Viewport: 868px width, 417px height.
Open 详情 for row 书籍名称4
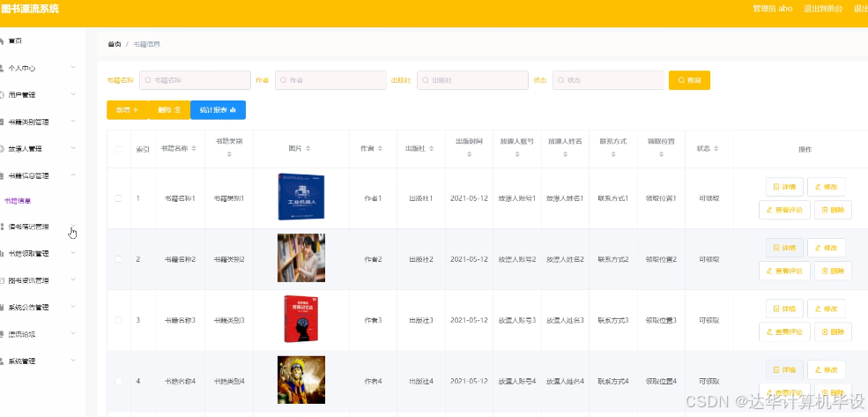(784, 369)
